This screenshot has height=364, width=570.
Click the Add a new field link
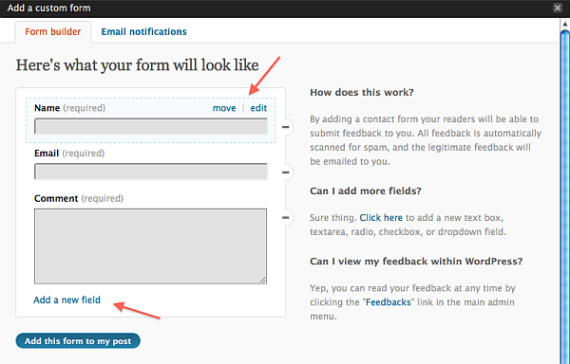pyautogui.click(x=67, y=300)
